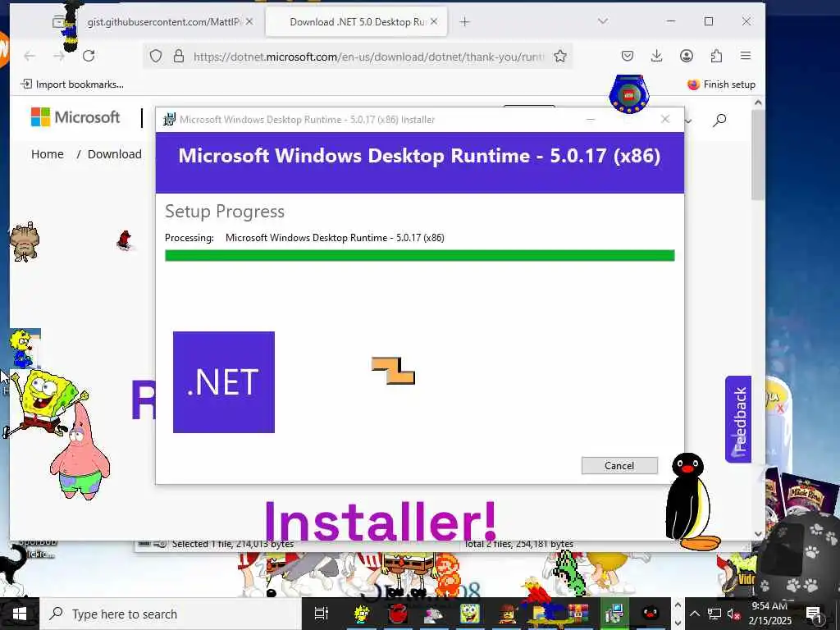
Task: Click the muted volume tray icon
Action: click(733, 614)
